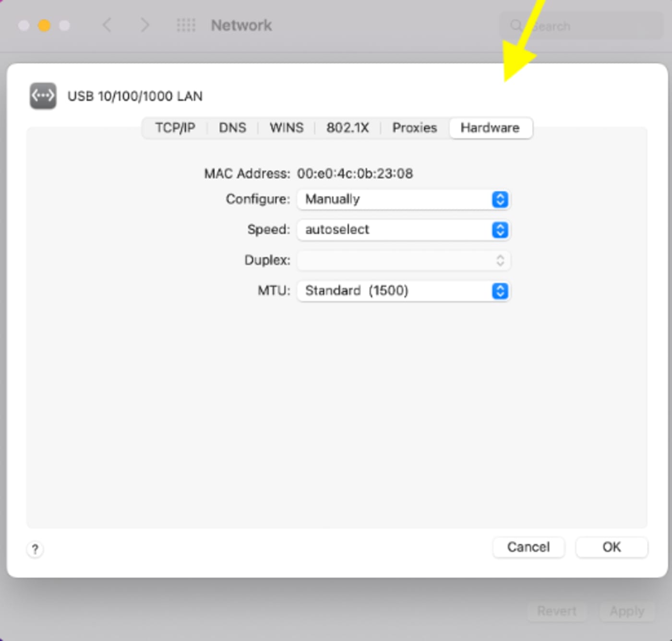Select the WINS tab
Screen dimensions: 672x641
point(287,128)
